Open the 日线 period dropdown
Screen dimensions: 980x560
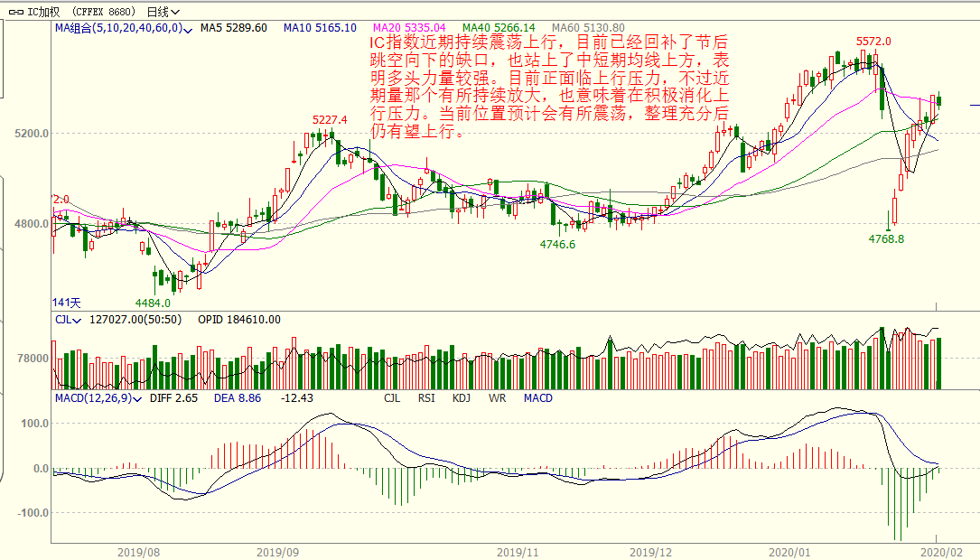coord(163,12)
